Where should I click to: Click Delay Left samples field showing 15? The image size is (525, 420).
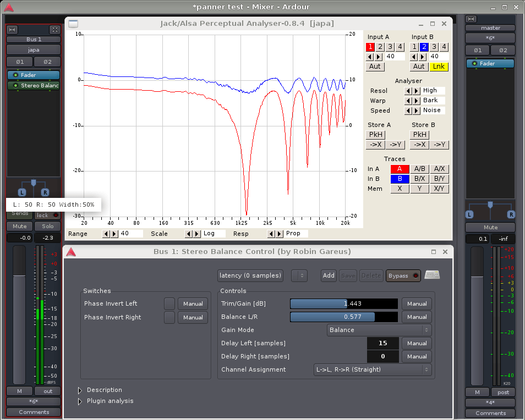[382, 344]
